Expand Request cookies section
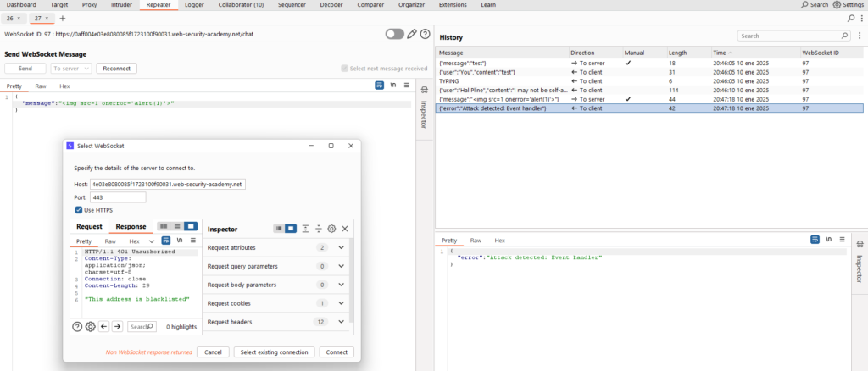 coord(341,303)
